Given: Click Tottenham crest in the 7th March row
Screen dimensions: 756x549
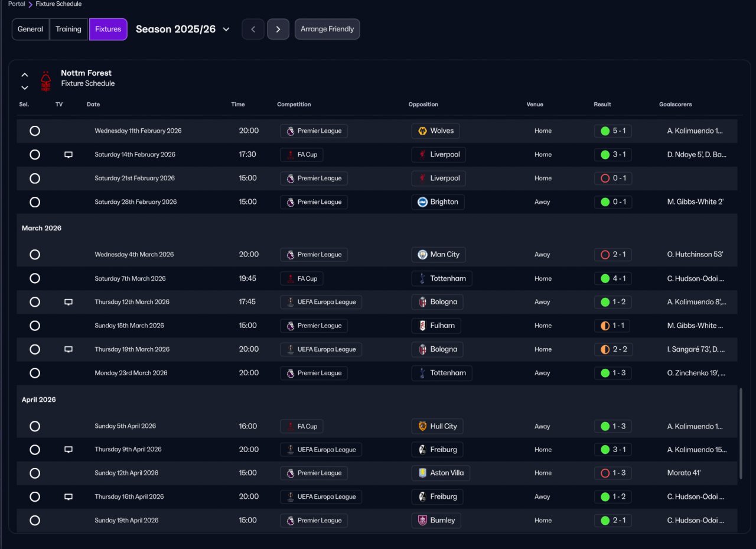Looking at the screenshot, I should coord(422,278).
